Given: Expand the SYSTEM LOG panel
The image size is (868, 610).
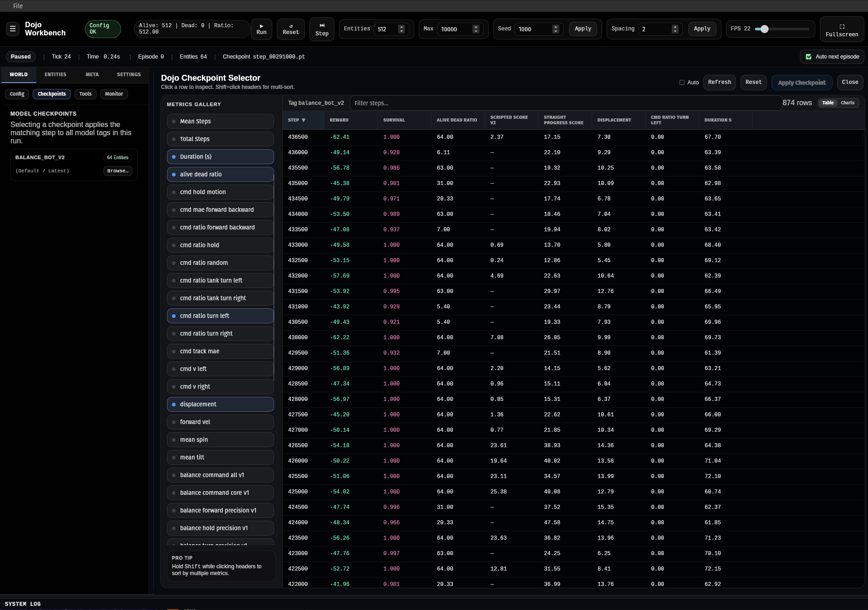Looking at the screenshot, I should (x=23, y=604).
